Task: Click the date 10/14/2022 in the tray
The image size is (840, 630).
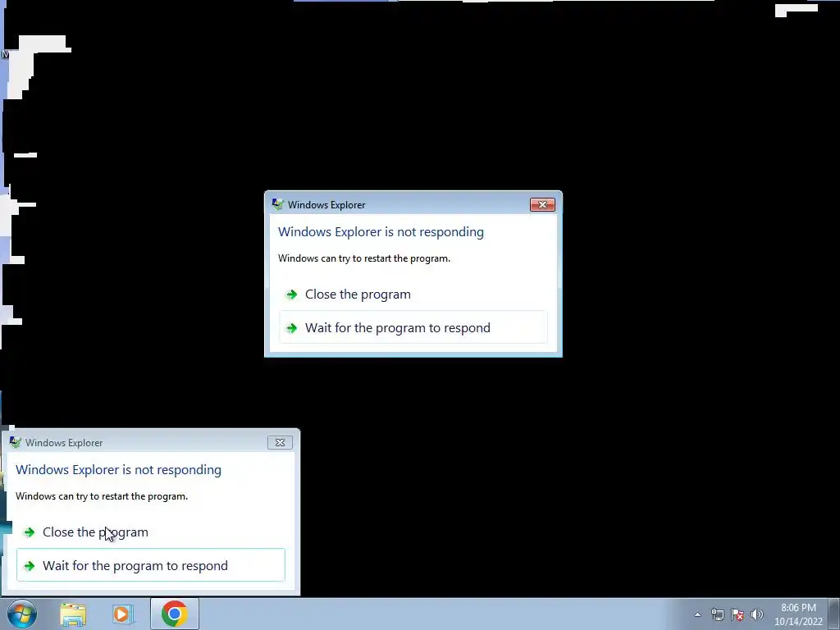Action: [798, 622]
